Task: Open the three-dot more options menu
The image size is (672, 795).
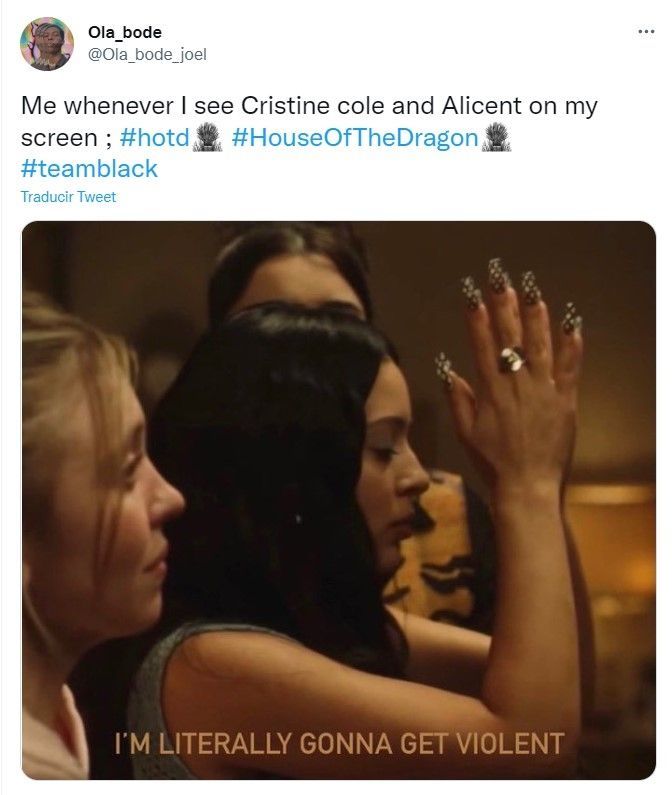Action: (646, 32)
